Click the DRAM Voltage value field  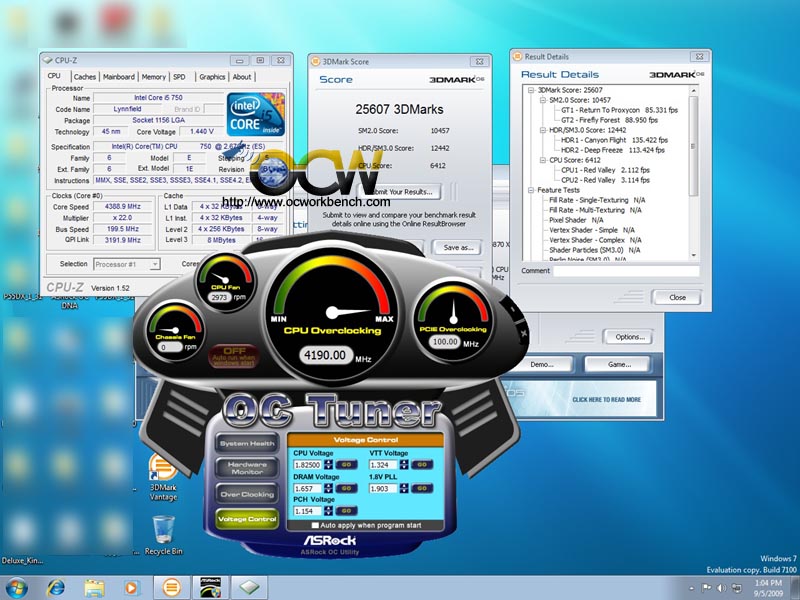(308, 488)
